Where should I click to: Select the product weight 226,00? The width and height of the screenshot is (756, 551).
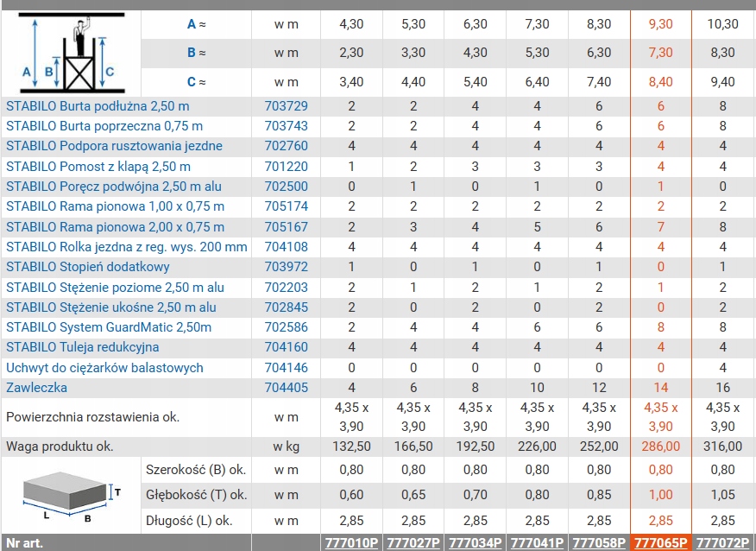537,446
